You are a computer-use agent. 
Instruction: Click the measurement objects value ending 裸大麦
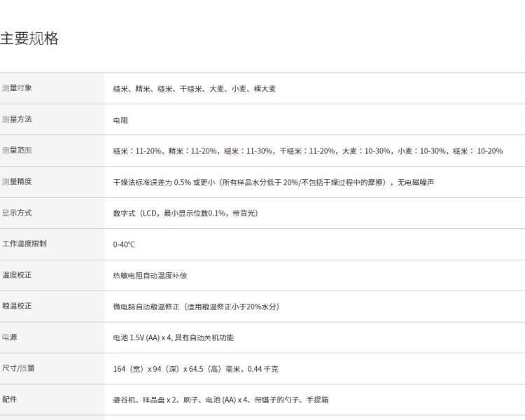tap(195, 89)
